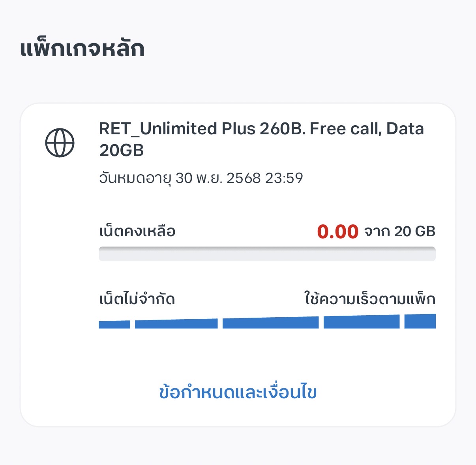This screenshot has height=465, width=476.
Task: Tap the 30 พ.ย. 2568 date
Action: pyautogui.click(x=218, y=178)
